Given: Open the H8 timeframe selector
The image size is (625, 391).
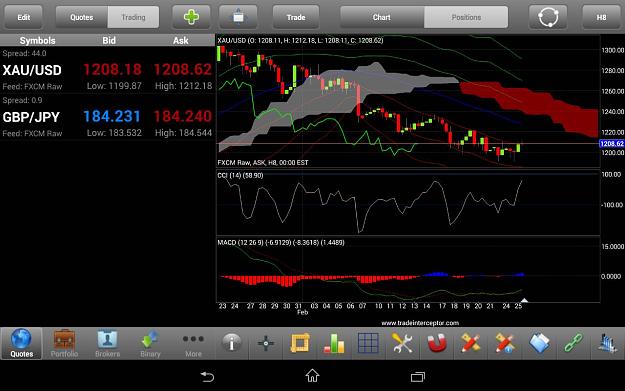Looking at the screenshot, I should point(601,17).
